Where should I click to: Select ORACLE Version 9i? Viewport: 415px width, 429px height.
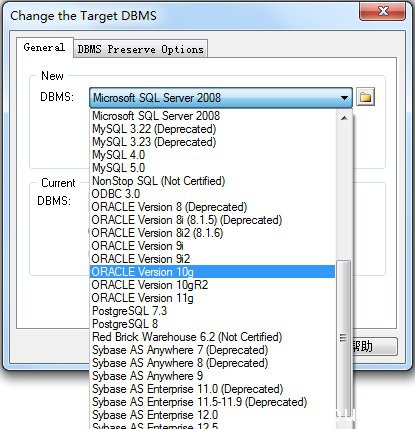click(213, 246)
